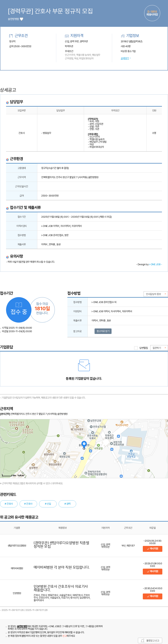168x644 pixels.
Task: Click the # 경력 keyword tag
Action: [x=67, y=503]
